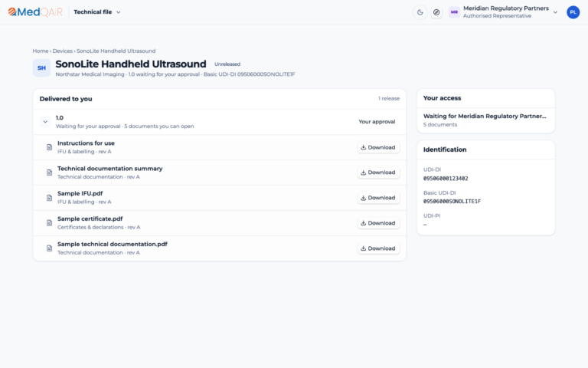The height and width of the screenshot is (368, 588).
Task: Open Sample certificate.pdf file name
Action: 90,219
